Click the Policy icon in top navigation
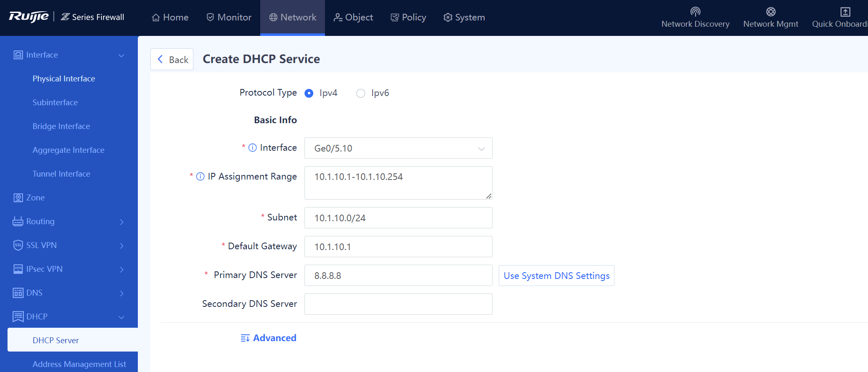Viewport: 868px width, 372px height. (395, 17)
